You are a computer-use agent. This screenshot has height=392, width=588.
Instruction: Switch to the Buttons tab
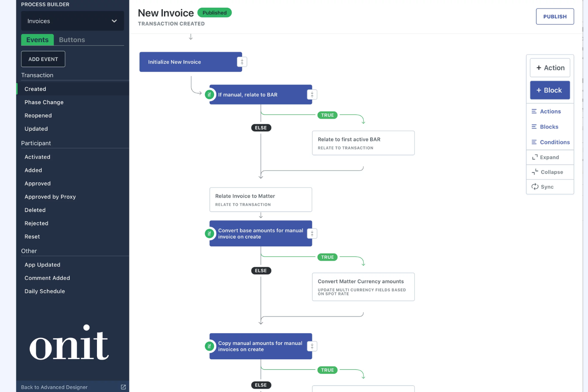point(72,39)
